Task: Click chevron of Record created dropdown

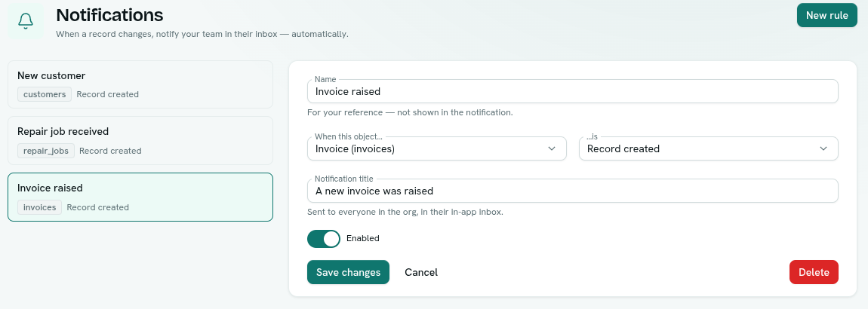Action: pyautogui.click(x=823, y=148)
